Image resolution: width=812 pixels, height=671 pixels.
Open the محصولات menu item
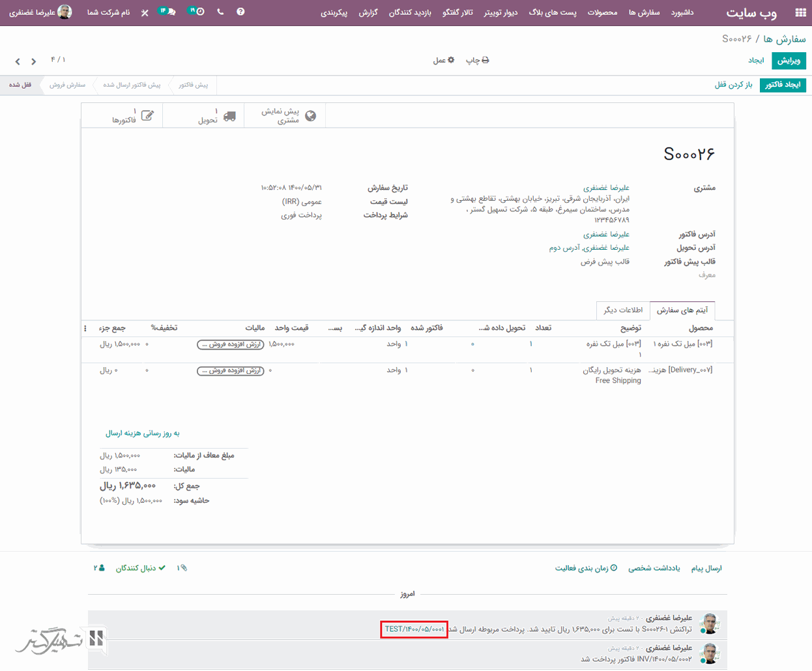[602, 12]
